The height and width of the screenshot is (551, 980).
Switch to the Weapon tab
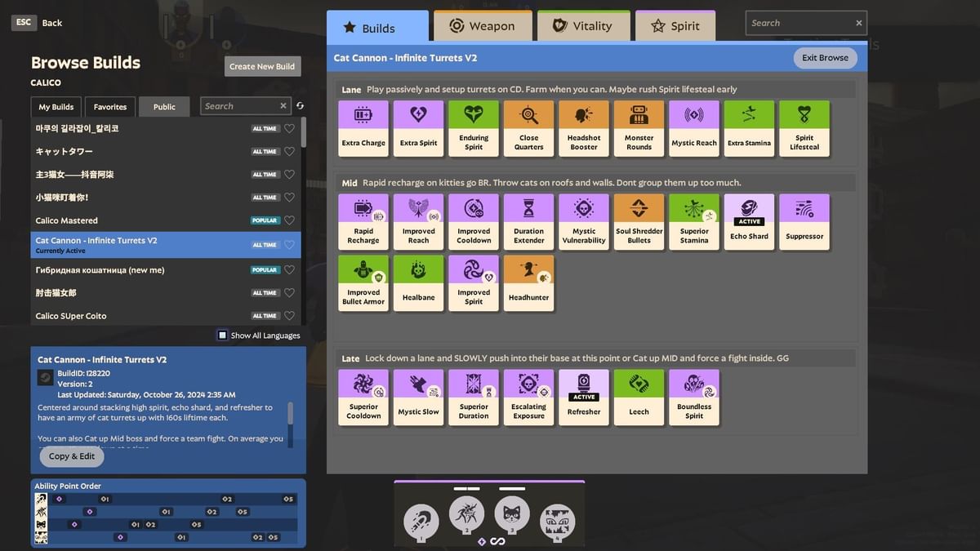tap(483, 26)
